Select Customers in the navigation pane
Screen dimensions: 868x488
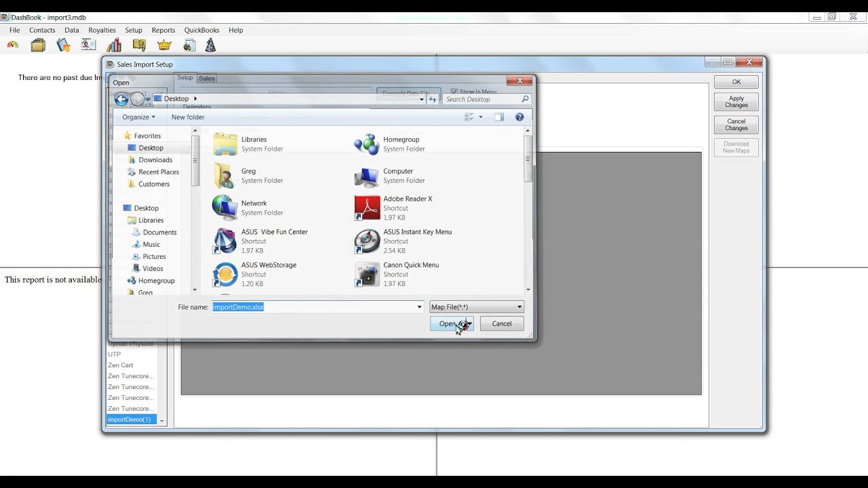154,184
